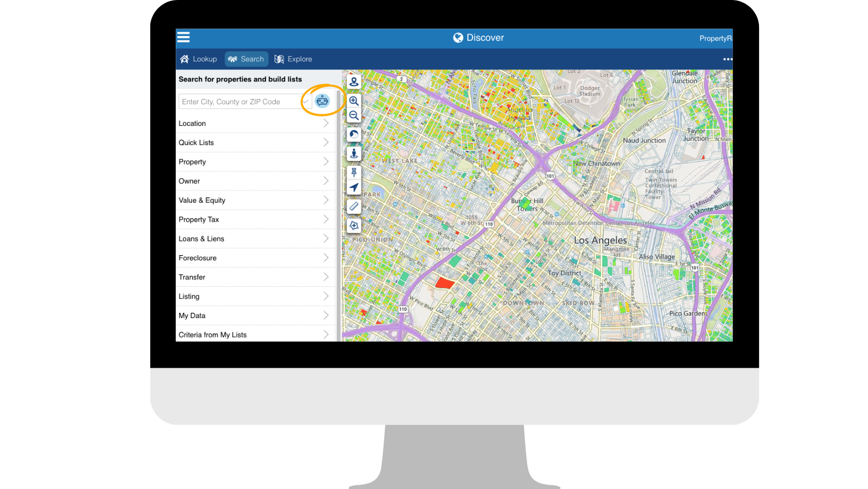Switch to the Explore tab
The image size is (868, 489).
pos(293,59)
